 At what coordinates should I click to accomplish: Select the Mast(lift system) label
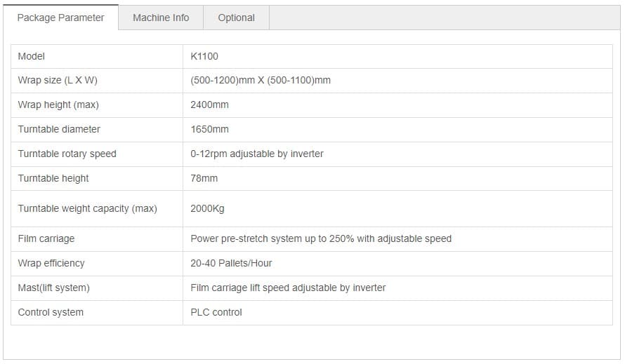[54, 288]
